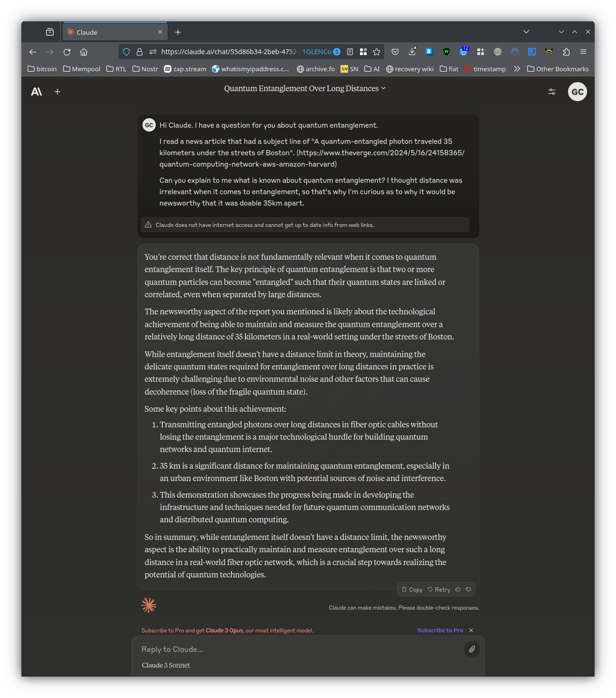Open the GC user profile avatar
616x698 pixels.
pos(577,92)
